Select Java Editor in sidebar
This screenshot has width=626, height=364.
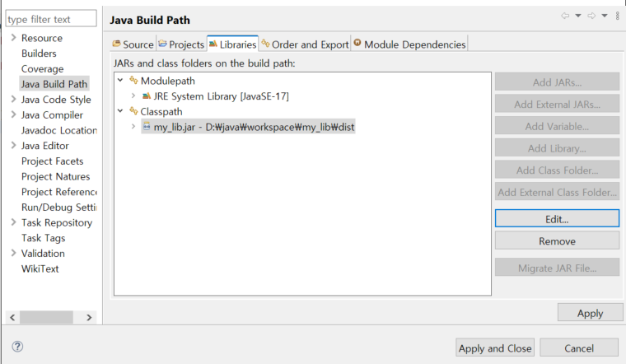44,146
